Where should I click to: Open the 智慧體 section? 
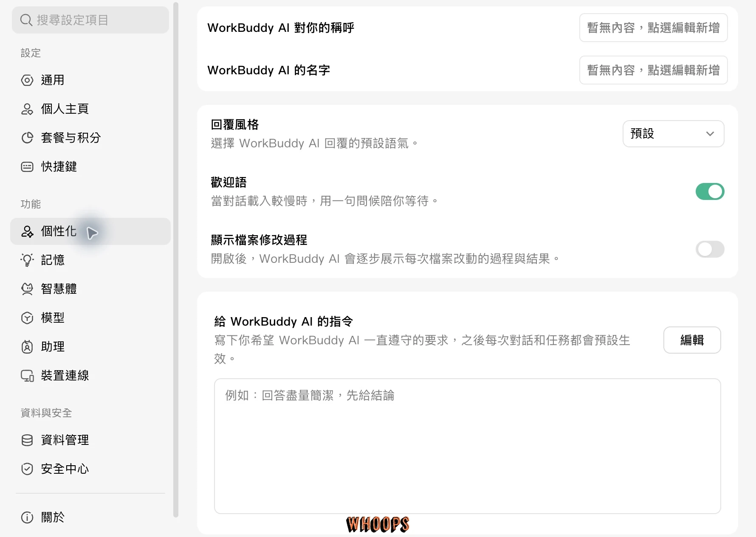(90, 289)
